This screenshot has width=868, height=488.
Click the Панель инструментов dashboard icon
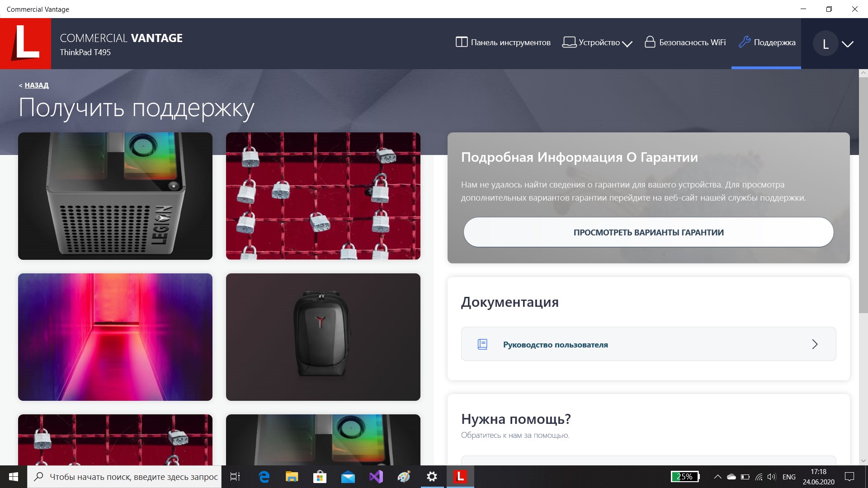point(461,42)
